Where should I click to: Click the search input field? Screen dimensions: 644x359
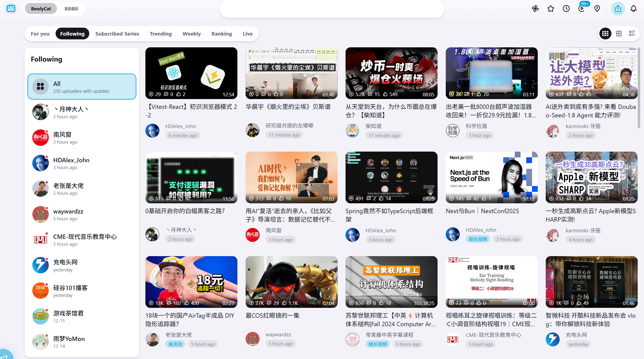click(332, 9)
